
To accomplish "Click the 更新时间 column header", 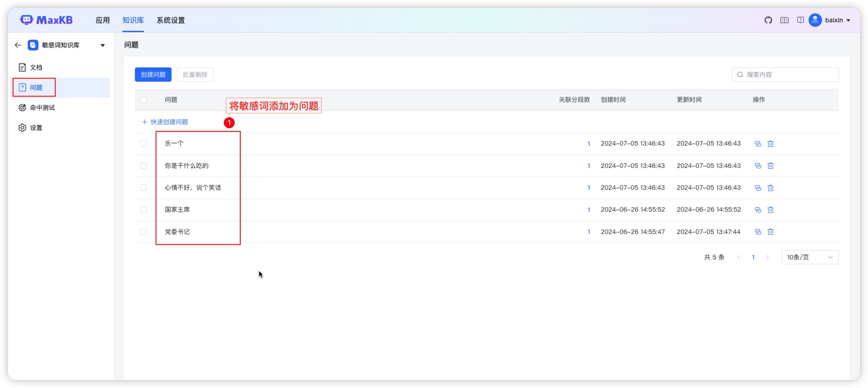I will pos(689,100).
